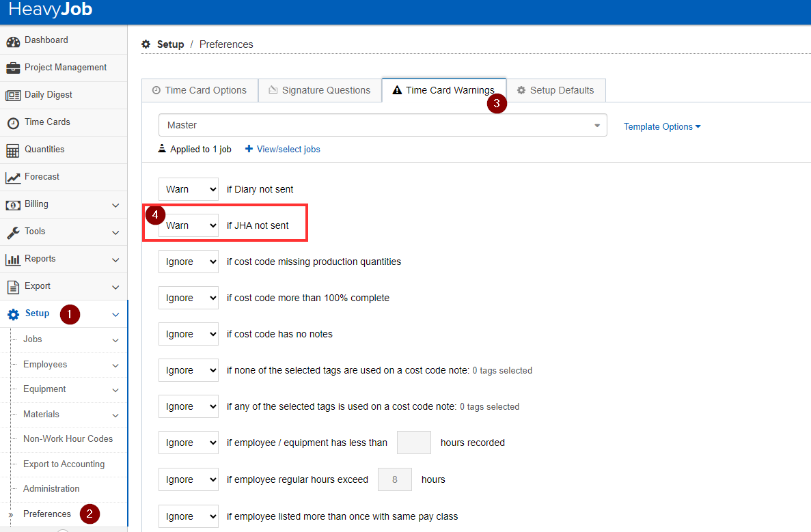Click the HeavyJob logo
Image resolution: width=811 pixels, height=532 pixels.
coord(51,10)
